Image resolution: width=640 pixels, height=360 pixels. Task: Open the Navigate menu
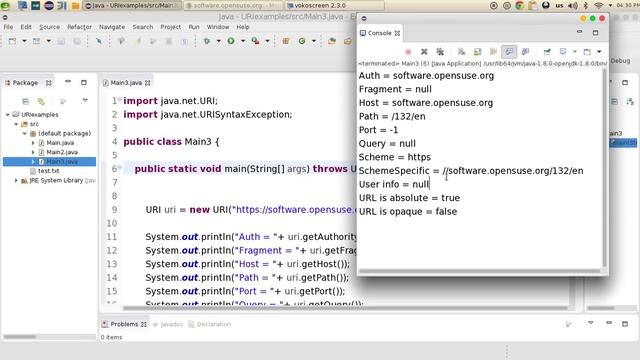point(112,27)
